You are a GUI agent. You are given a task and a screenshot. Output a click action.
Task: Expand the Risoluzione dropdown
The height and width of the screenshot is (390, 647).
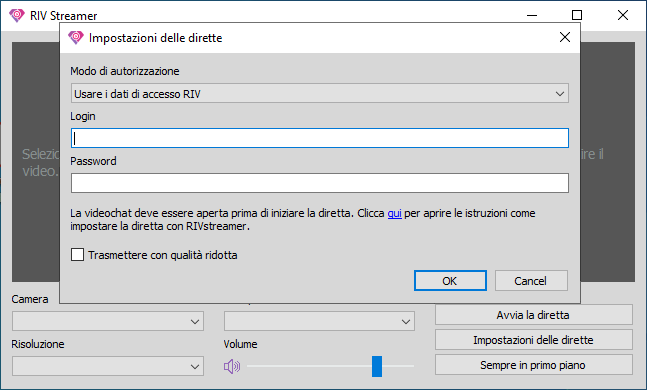[108, 366]
